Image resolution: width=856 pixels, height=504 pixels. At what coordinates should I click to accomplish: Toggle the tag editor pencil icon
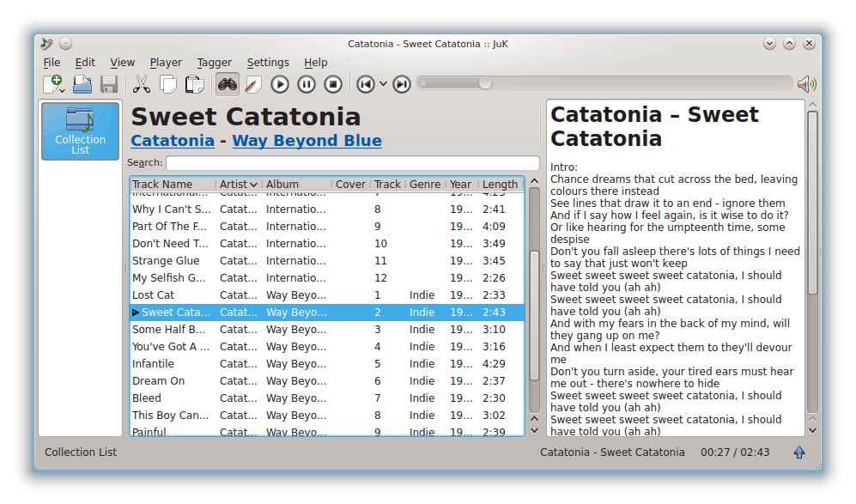[253, 84]
